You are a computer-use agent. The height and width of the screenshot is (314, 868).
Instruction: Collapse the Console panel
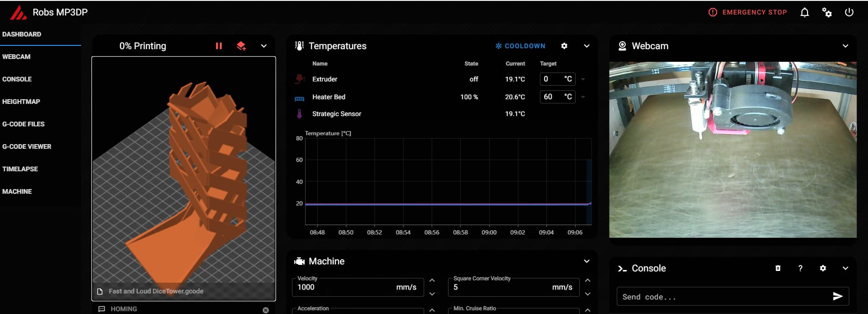(x=846, y=268)
